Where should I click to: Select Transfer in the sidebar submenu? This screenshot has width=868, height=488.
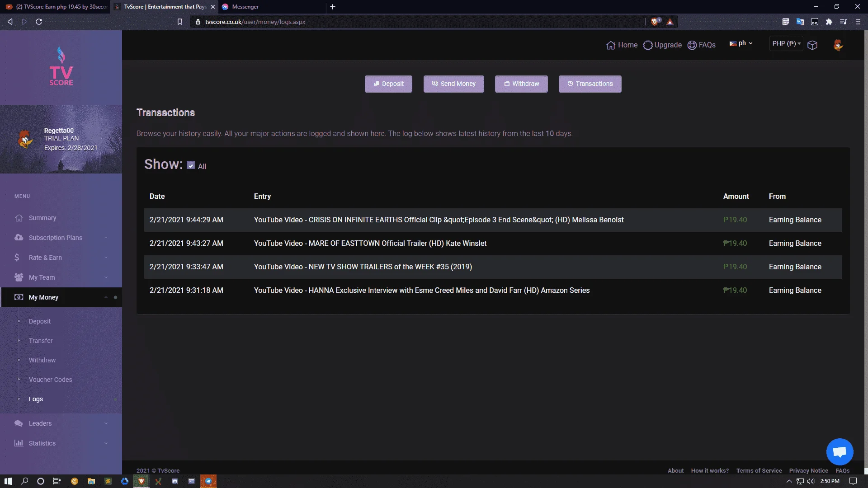pos(41,341)
